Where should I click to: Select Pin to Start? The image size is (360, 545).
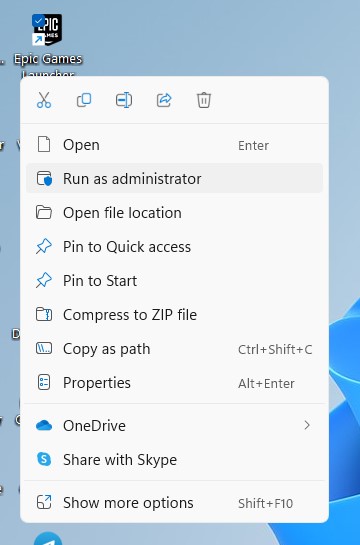(174, 281)
